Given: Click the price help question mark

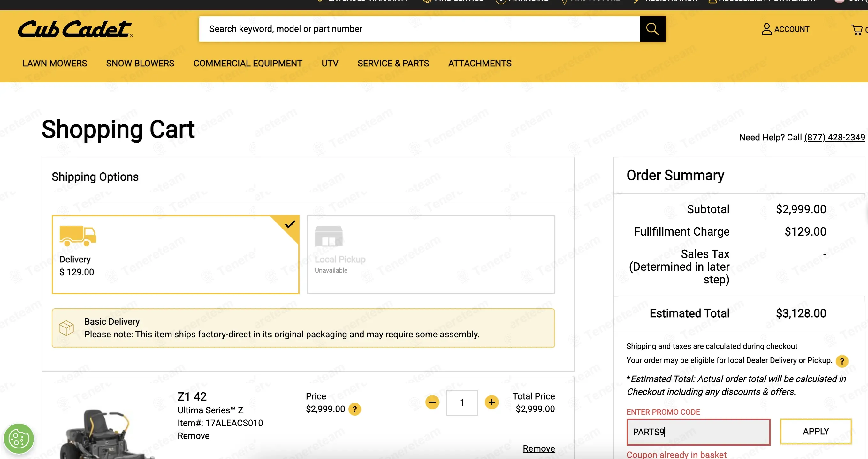Looking at the screenshot, I should point(354,409).
